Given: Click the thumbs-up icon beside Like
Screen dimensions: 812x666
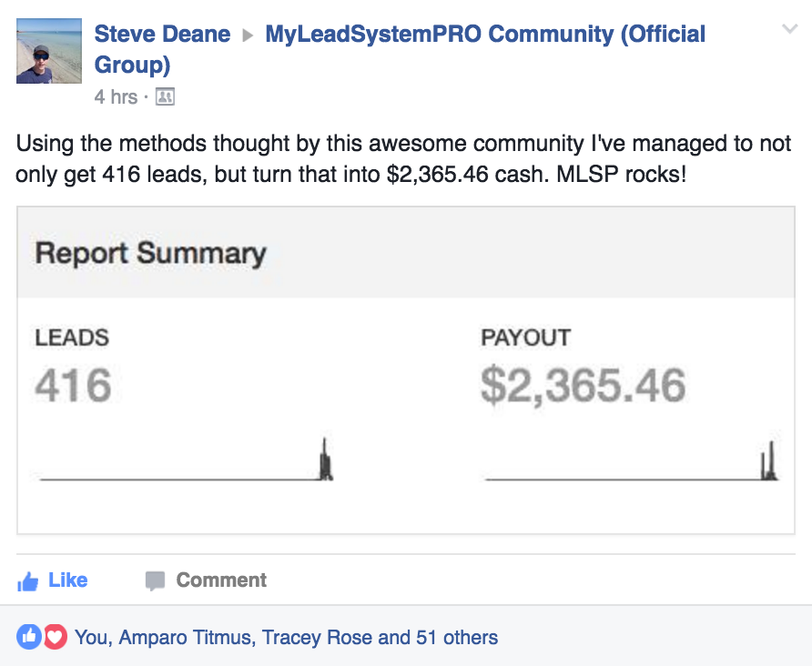Looking at the screenshot, I should click(x=28, y=581).
